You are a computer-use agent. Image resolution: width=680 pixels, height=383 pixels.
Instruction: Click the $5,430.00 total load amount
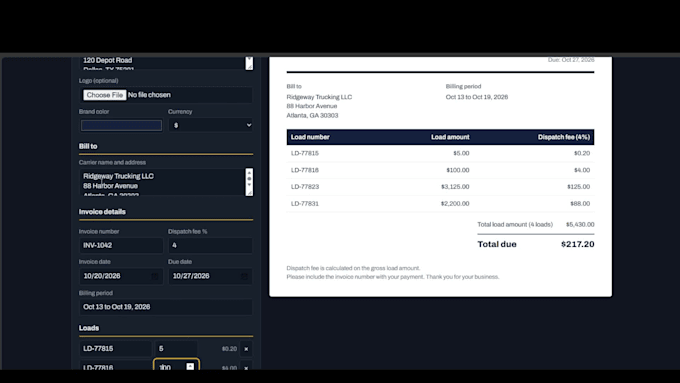pos(580,225)
